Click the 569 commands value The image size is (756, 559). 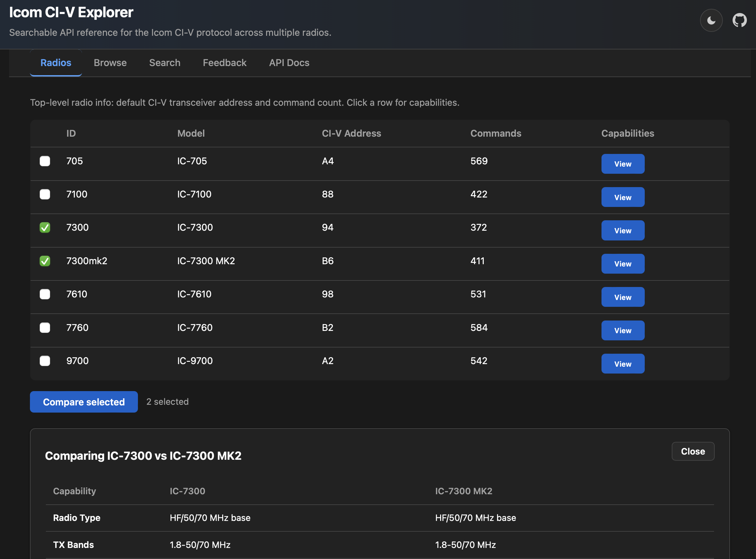pyautogui.click(x=479, y=161)
